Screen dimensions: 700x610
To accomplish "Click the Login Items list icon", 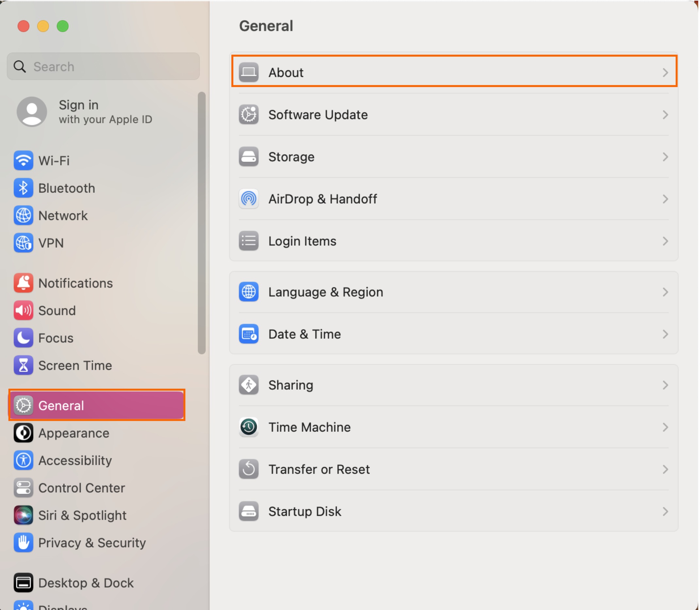I will click(x=249, y=241).
